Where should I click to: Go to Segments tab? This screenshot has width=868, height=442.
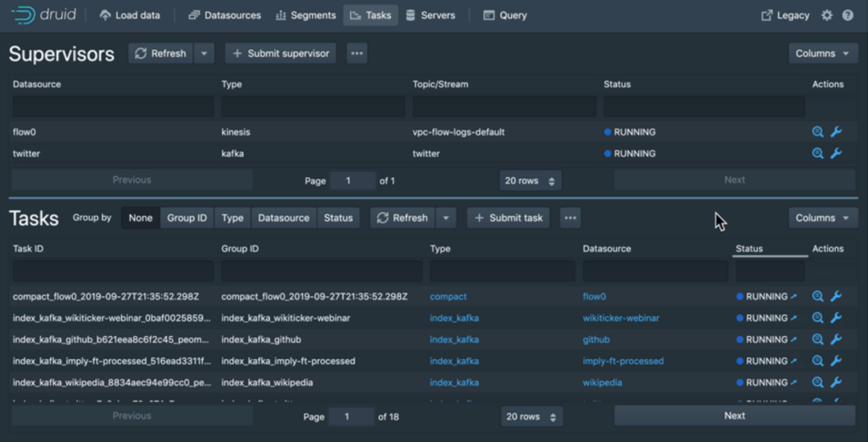point(305,15)
